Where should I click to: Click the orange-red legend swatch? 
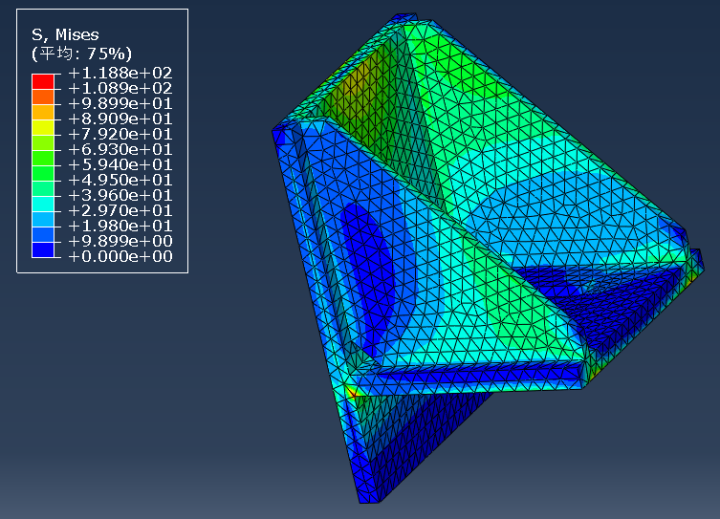[x=43, y=96]
